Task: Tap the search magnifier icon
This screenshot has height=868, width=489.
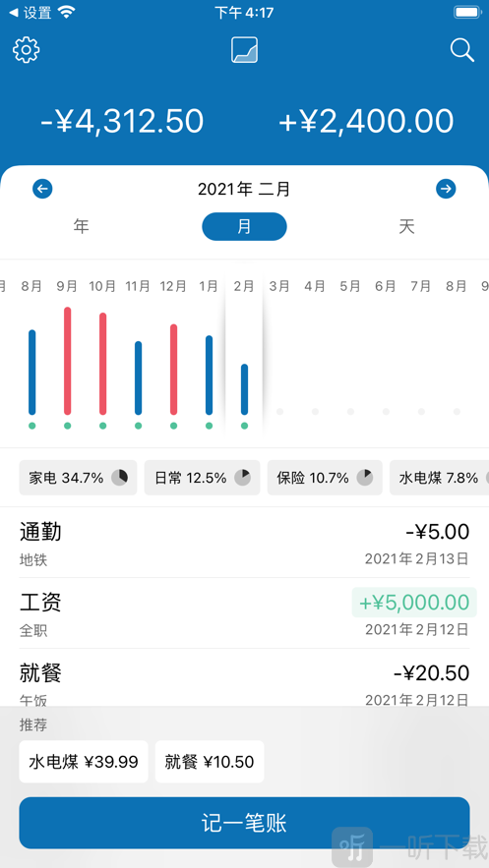Action: (x=461, y=50)
